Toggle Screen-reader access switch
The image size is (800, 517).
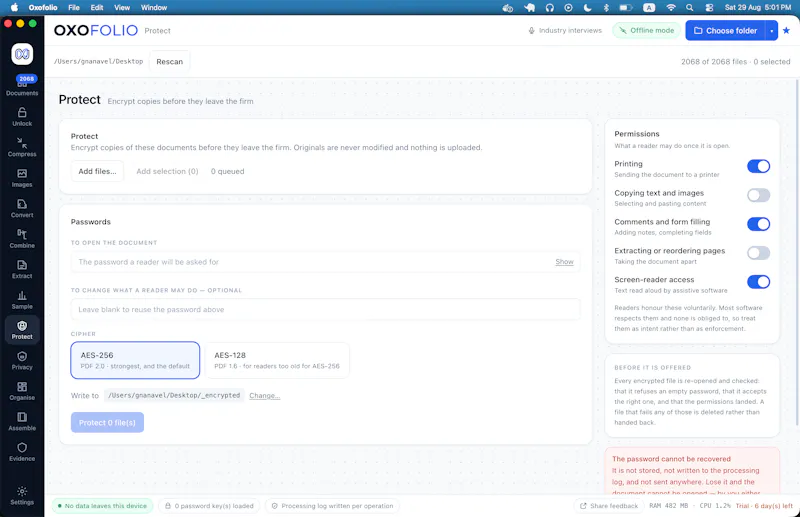click(x=758, y=282)
